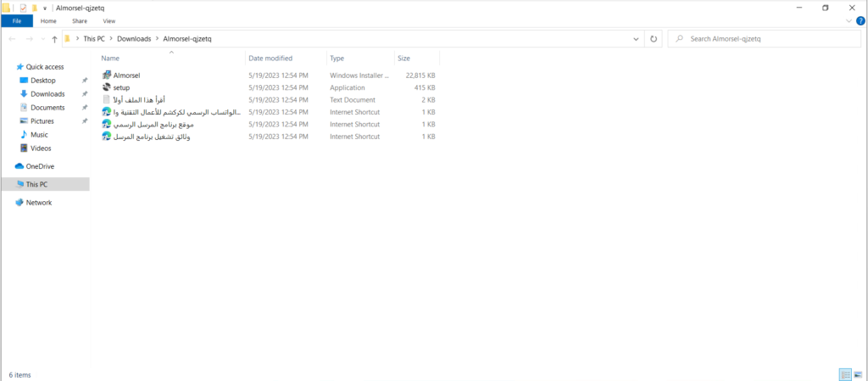Select the file named وثائق تشغيل برنامج المرسل
The height and width of the screenshot is (381, 868).
152,137
